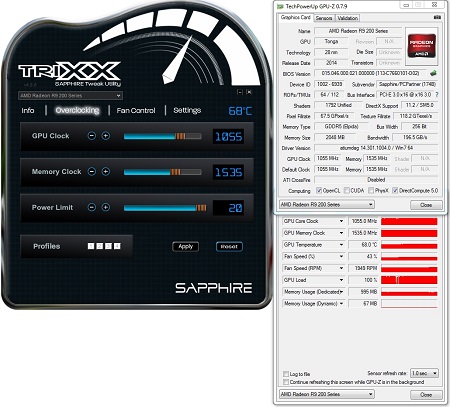Click the Radeon graphics logo in GPU-Z
The width and height of the screenshot is (450, 407).
tap(421, 46)
